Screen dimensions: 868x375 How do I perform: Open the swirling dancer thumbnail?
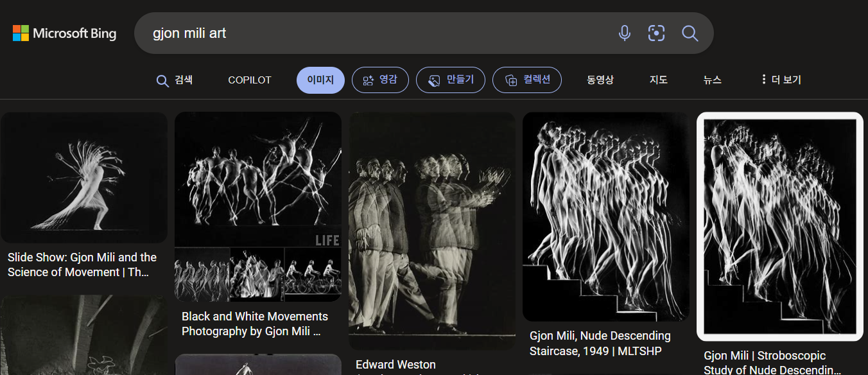[x=83, y=177]
